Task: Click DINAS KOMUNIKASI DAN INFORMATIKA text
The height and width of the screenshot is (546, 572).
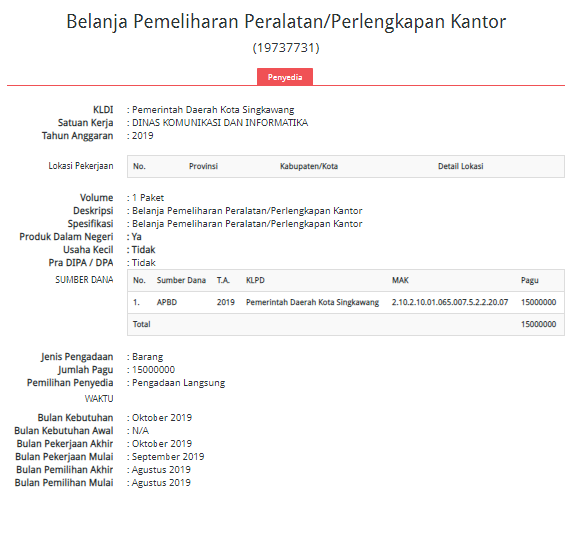Action: pyautogui.click(x=220, y=123)
